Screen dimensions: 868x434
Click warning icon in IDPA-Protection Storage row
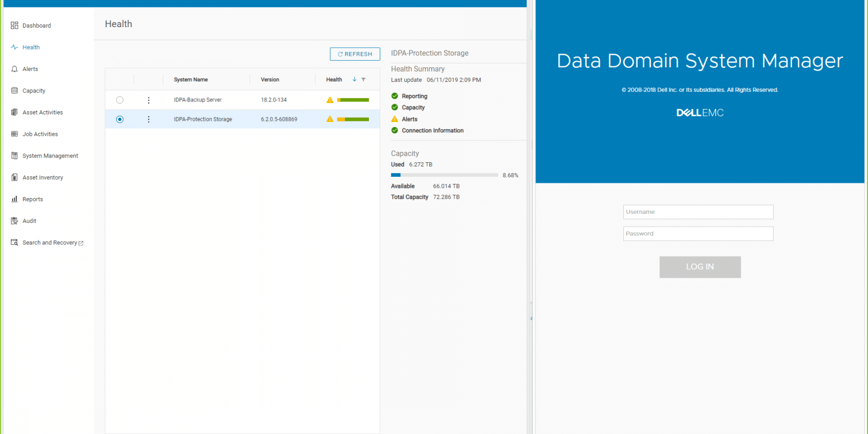330,119
